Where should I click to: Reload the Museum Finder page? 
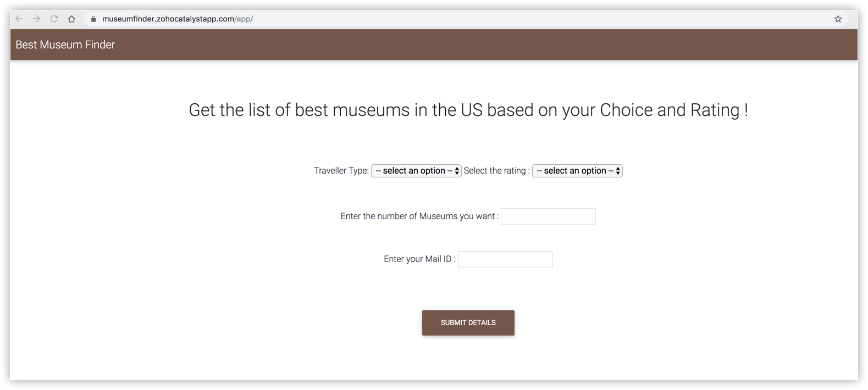tap(54, 19)
